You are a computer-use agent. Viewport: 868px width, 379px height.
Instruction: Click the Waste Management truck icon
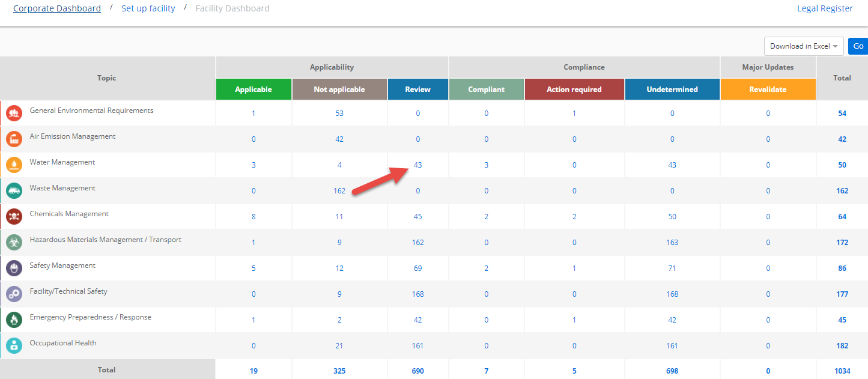click(14, 190)
